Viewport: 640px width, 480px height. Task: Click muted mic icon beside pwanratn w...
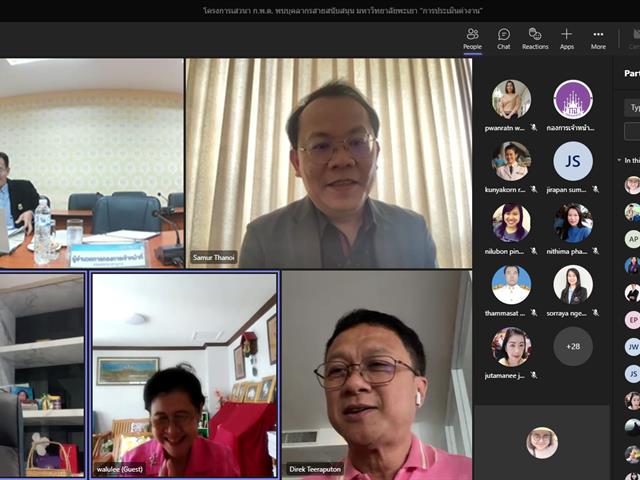point(533,127)
